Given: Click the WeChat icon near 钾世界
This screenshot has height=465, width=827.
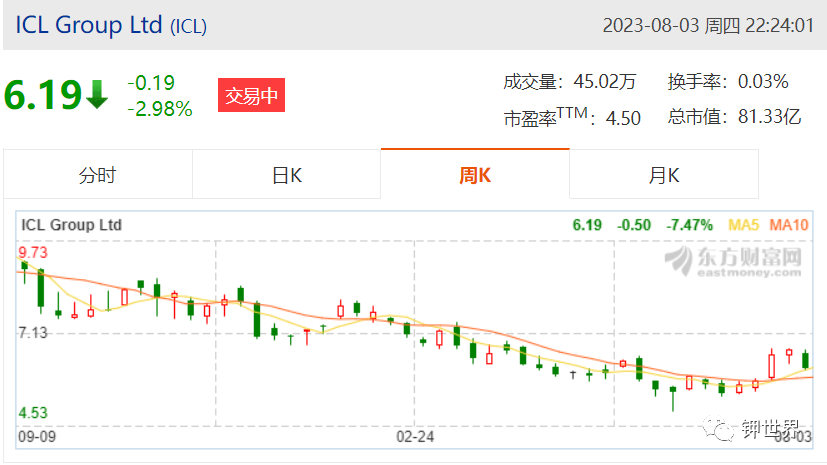Looking at the screenshot, I should tap(717, 428).
